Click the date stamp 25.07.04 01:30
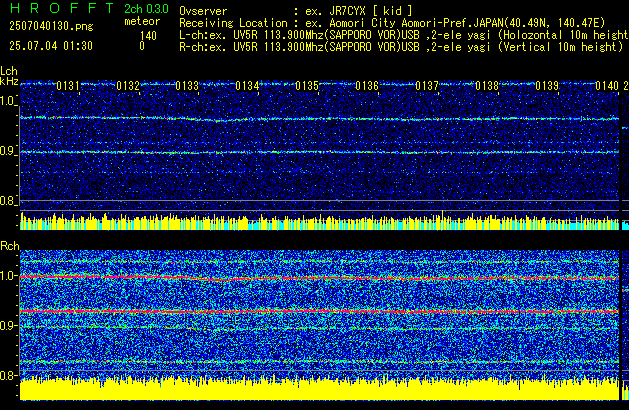This screenshot has height=410, width=629. tap(51, 46)
